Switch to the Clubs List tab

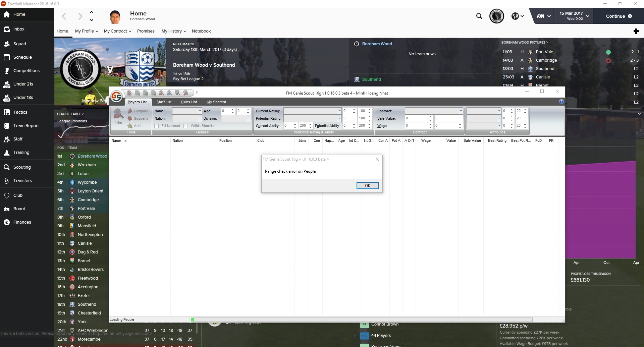(189, 102)
